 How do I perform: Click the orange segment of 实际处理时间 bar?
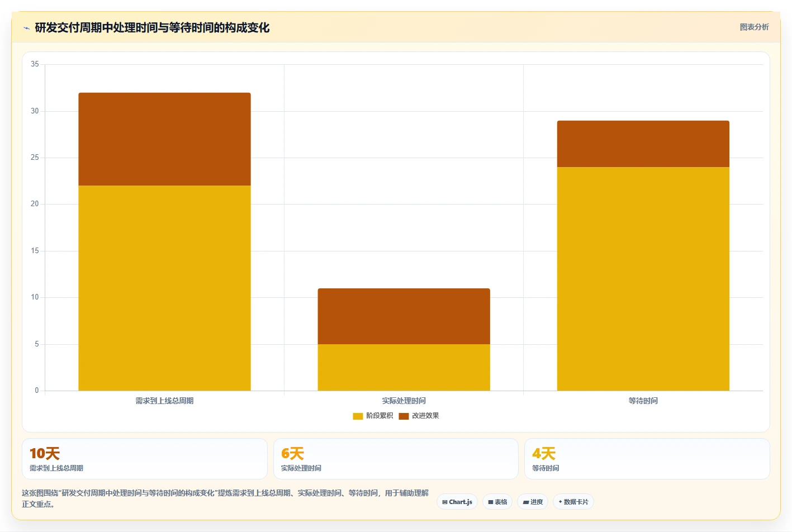pyautogui.click(x=404, y=316)
